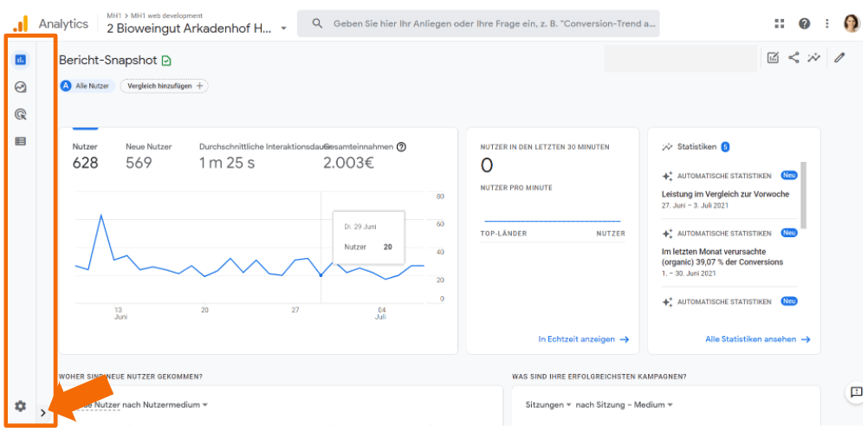Open Alle Statistiken ansehen link
This screenshot has height=432, width=868.
coord(757,339)
